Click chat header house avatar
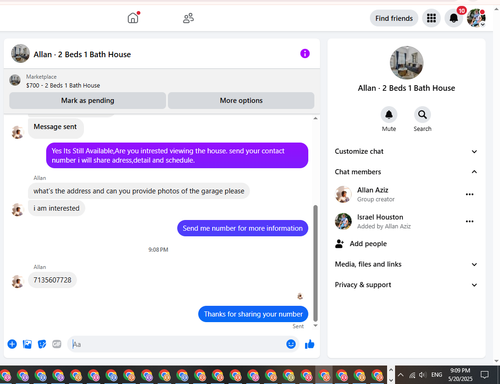 point(20,53)
